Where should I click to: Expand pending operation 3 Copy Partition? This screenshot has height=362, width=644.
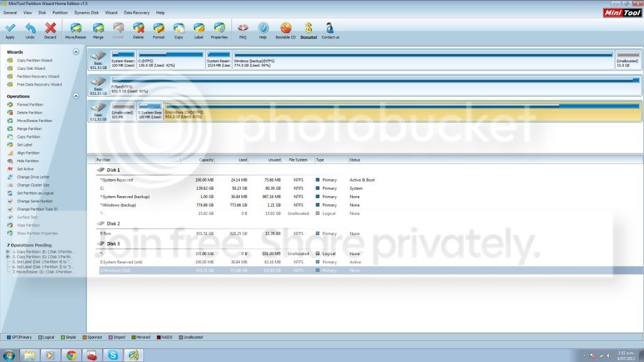click(8, 256)
